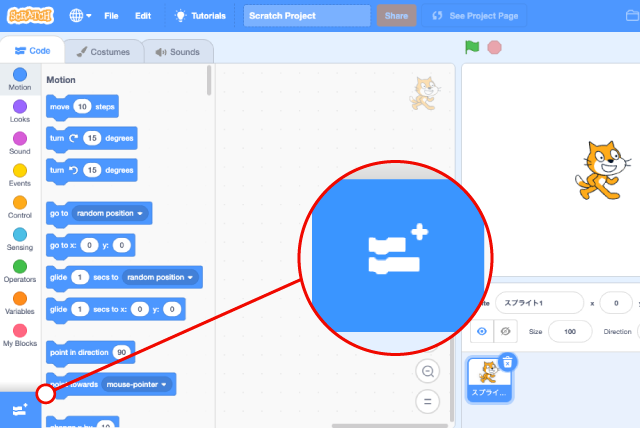Open the go to random position dropdown
640x430 pixels.
point(110,213)
